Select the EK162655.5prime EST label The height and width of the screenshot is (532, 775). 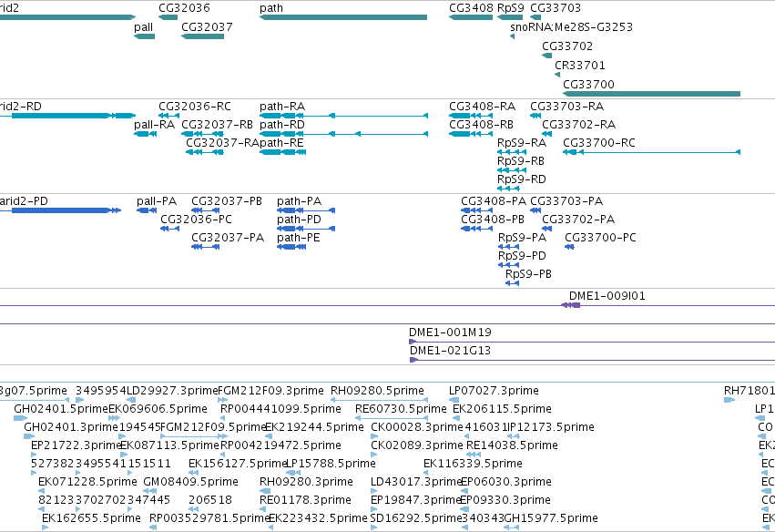(91, 518)
